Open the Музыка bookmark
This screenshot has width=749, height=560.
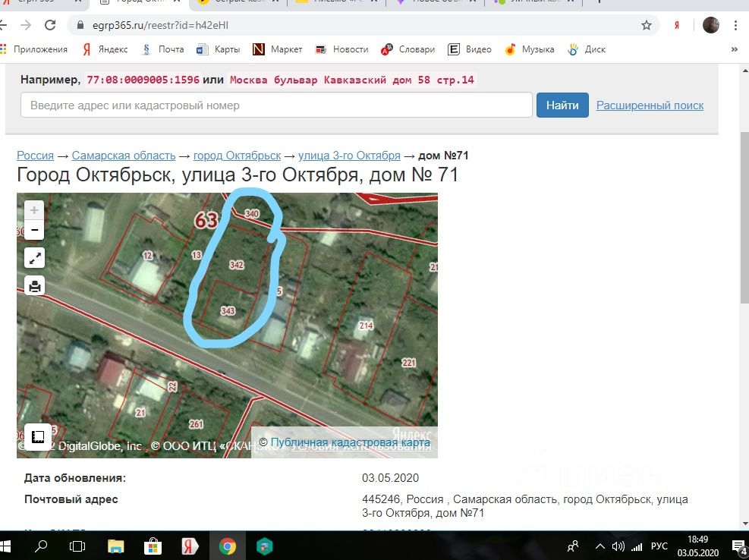pyautogui.click(x=530, y=49)
